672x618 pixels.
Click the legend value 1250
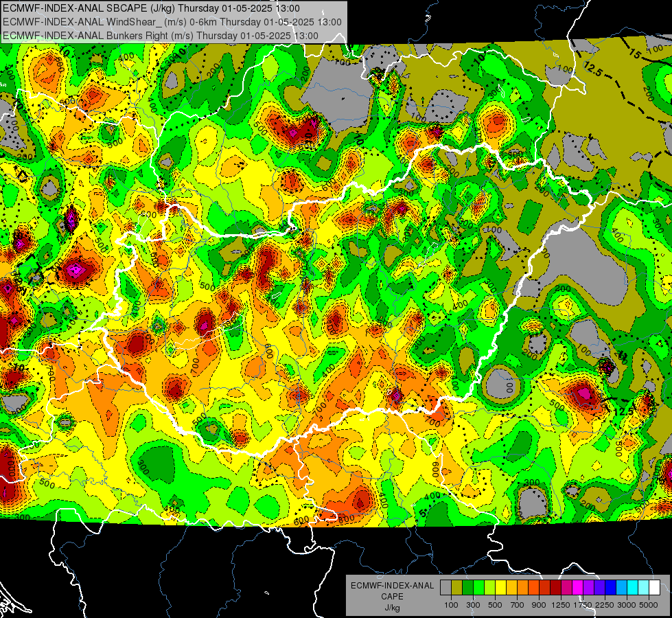pyautogui.click(x=561, y=605)
